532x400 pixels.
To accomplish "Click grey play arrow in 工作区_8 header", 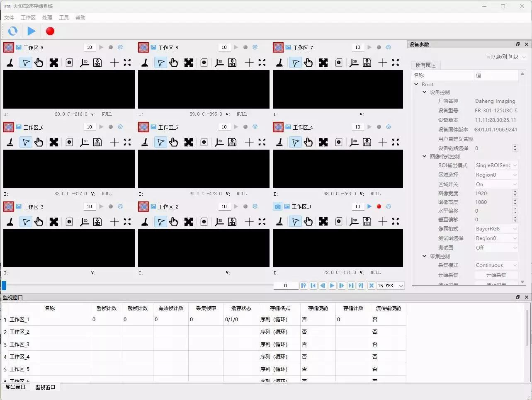I will pos(236,47).
